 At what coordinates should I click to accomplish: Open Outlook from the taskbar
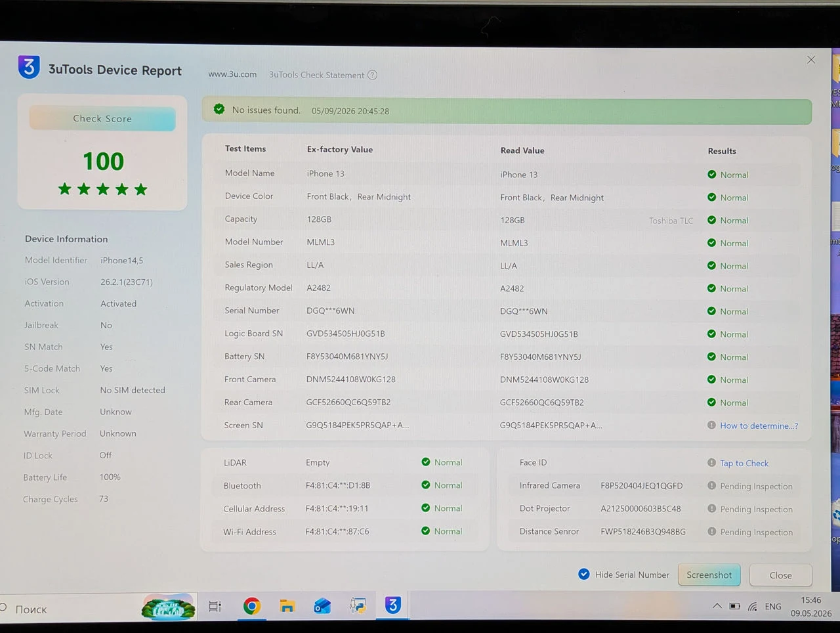pos(322,606)
